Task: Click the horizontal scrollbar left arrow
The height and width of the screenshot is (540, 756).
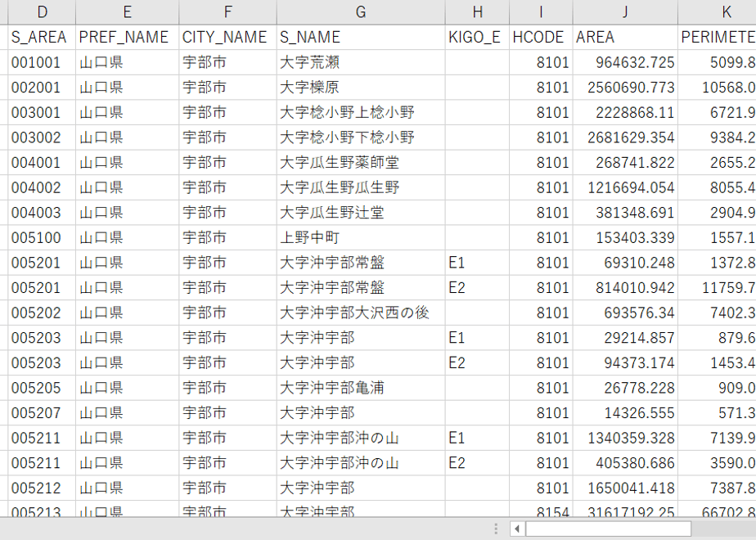Action: click(x=517, y=529)
